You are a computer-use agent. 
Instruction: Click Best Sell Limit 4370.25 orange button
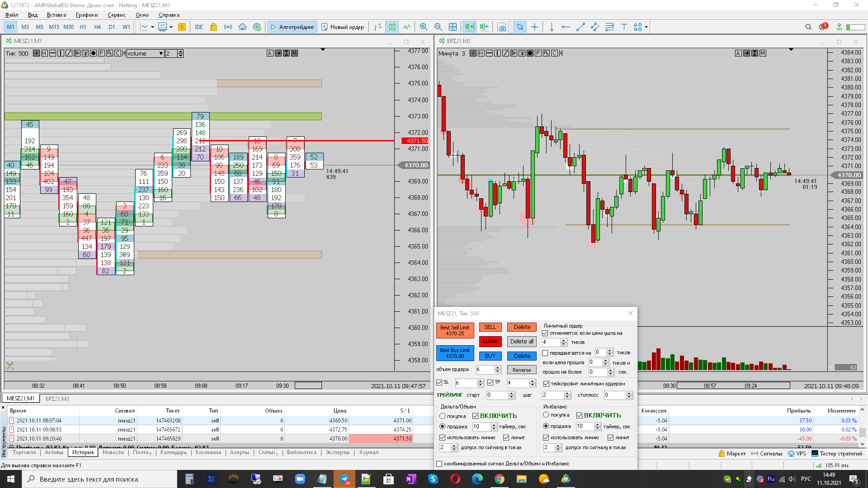(x=455, y=330)
